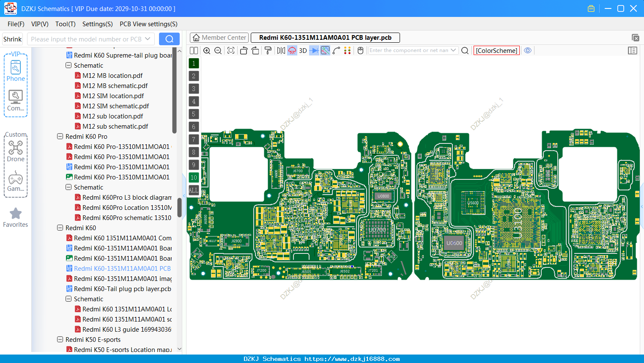Click the mouse settings icon
Viewport: 644px width, 363px height.
pos(361,51)
